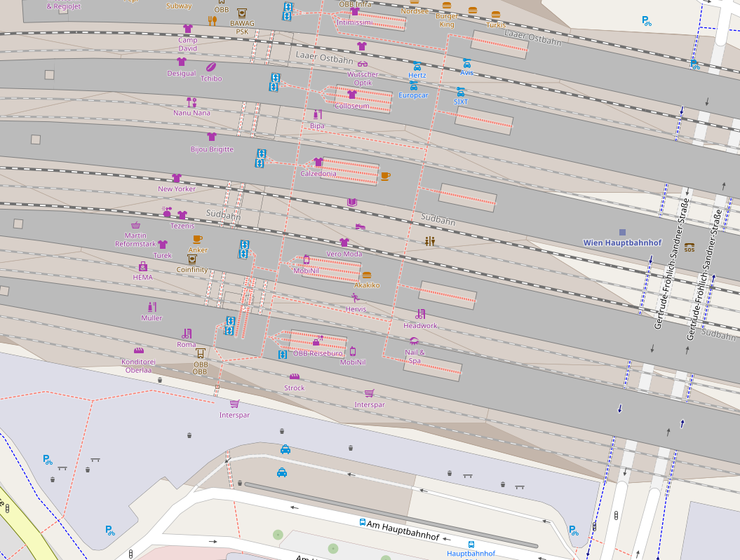Select the Wutscher Optik glasses icon

click(362, 64)
